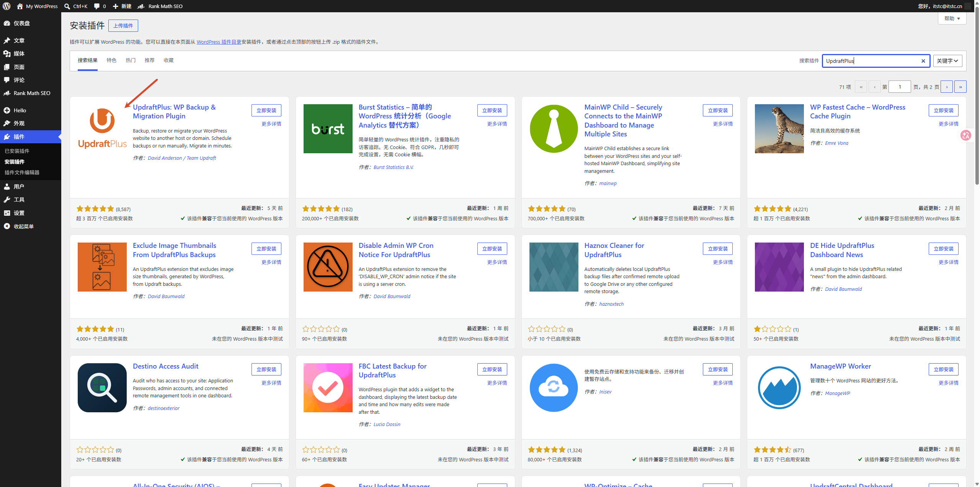Screen dimensions: 980x487
Task: Open the 页面 pages icon
Action: [7, 67]
